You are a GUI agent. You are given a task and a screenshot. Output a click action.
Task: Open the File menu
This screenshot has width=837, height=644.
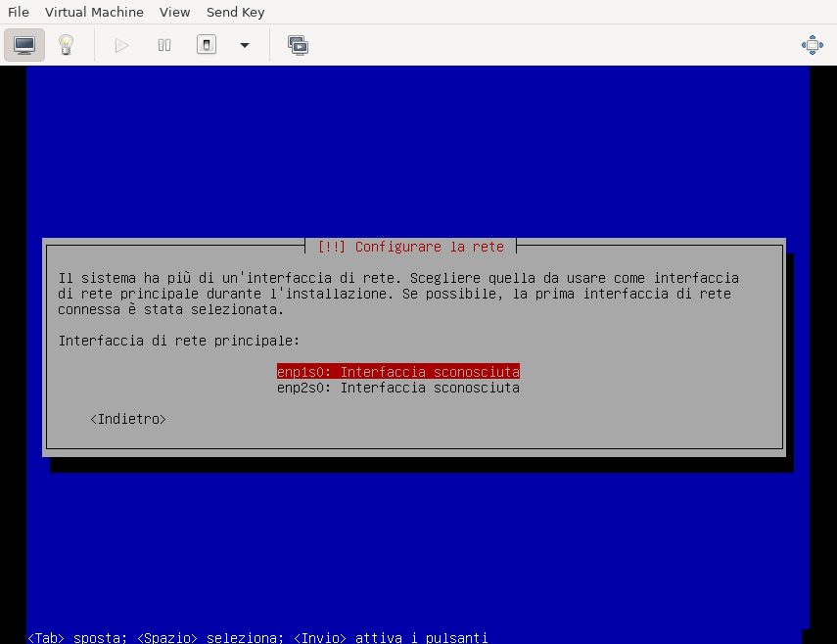pos(19,12)
